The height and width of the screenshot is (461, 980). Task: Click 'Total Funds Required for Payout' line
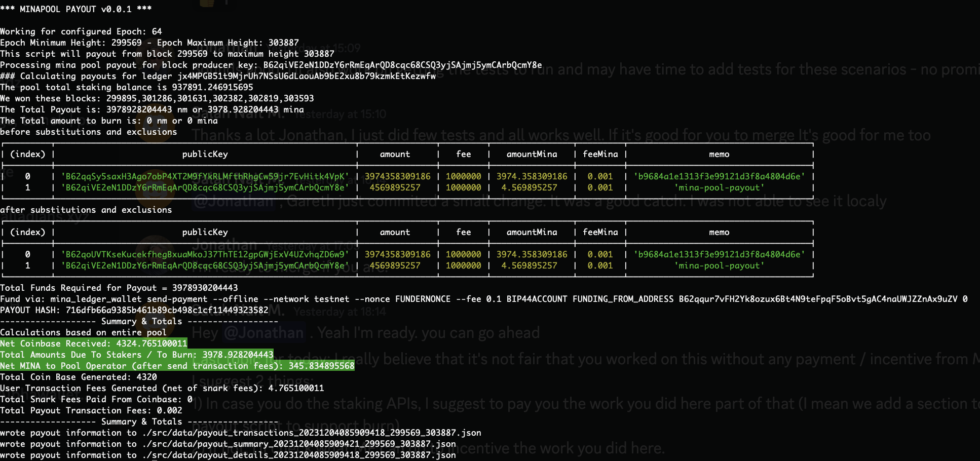pos(119,288)
